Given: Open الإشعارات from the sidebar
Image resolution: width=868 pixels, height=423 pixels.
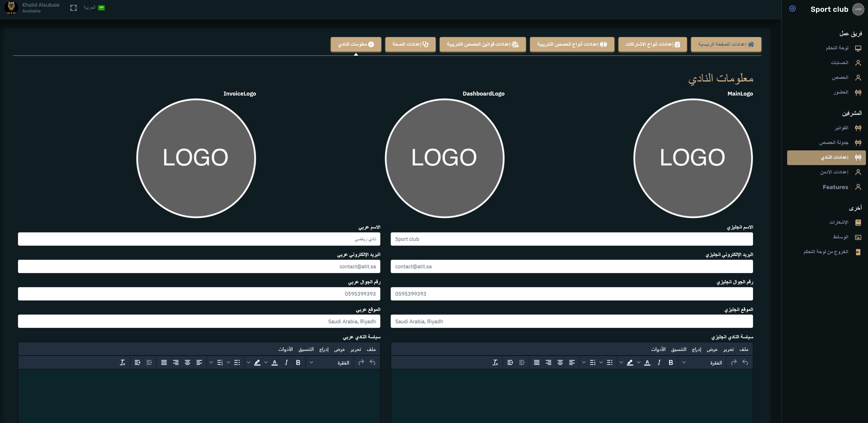Looking at the screenshot, I should tap(839, 222).
